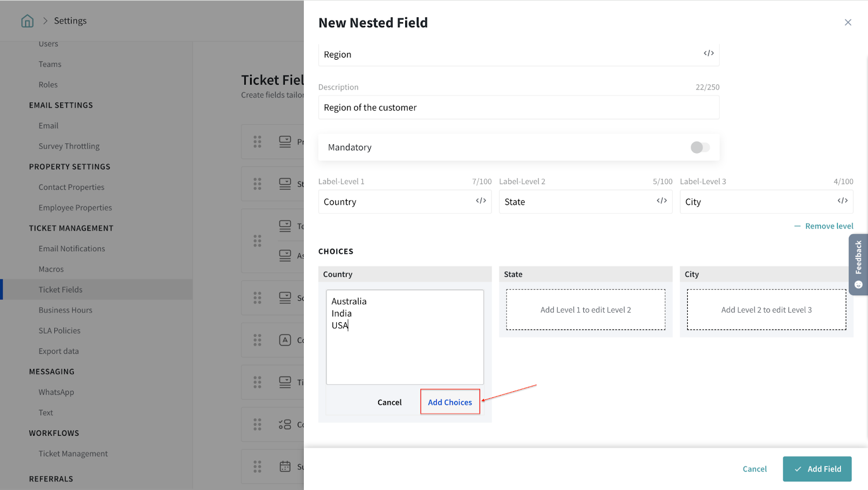Click placeholder icon in Country label field

(481, 201)
